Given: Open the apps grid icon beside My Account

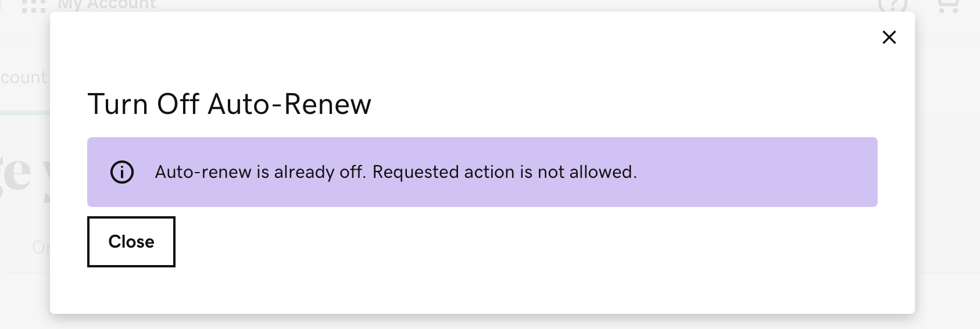Looking at the screenshot, I should click(33, 6).
